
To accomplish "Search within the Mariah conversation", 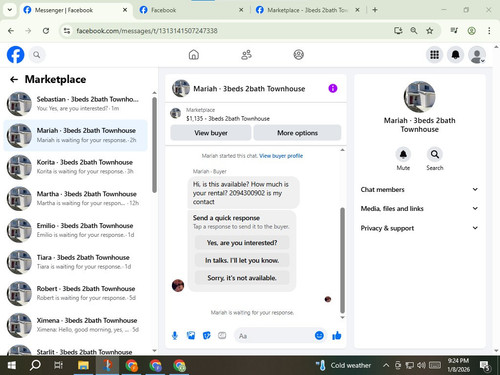I will (435, 154).
